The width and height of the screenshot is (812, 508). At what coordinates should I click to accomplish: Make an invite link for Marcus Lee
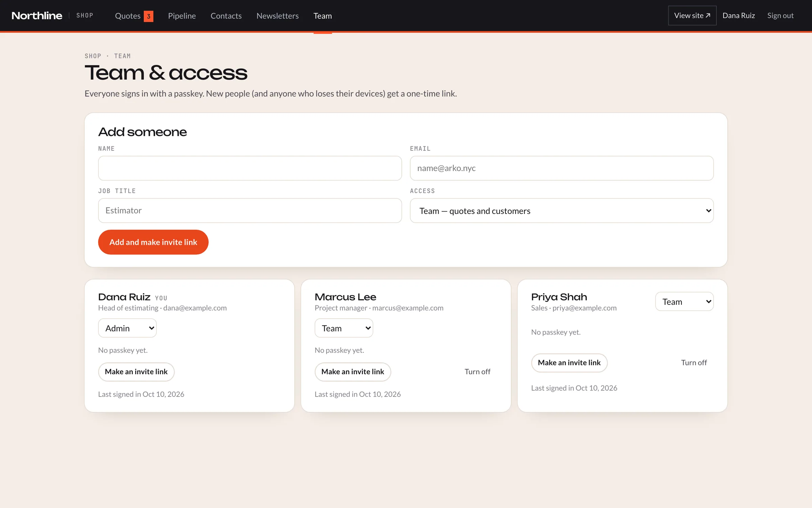[353, 372]
